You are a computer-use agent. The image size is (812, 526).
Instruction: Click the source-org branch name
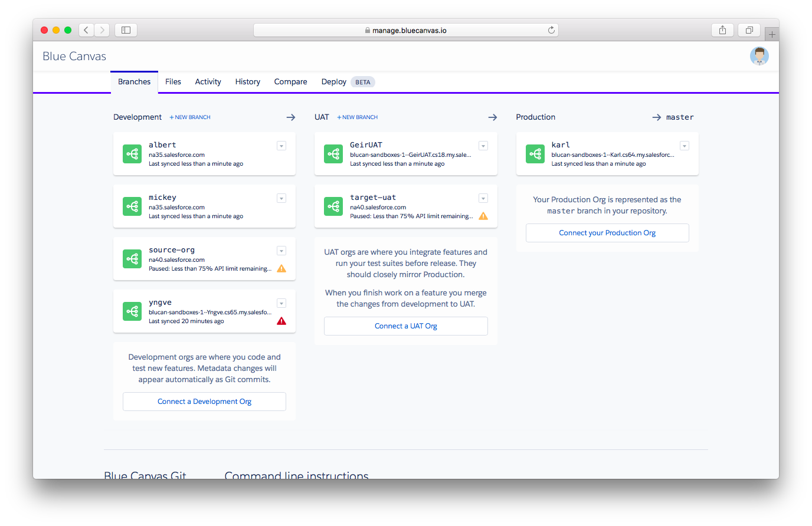pos(172,250)
